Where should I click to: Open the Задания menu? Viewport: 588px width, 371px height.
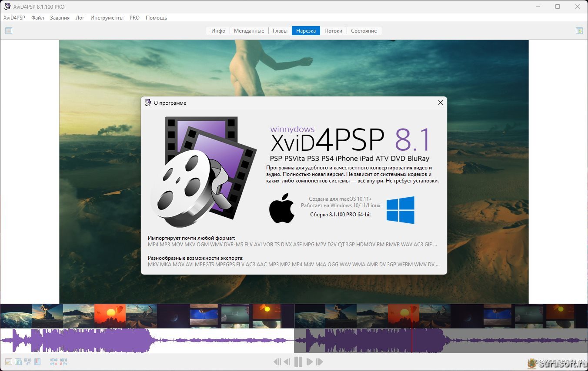(60, 18)
